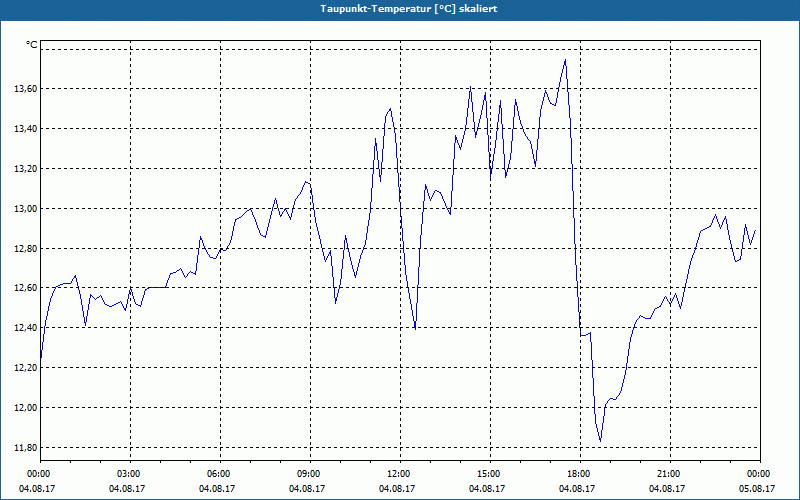Select the '09:00' time label
The width and height of the screenshot is (800, 500).
tap(310, 474)
